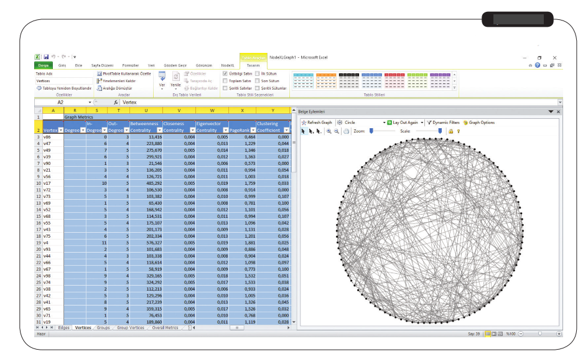Click the padlock icon in graph toolbar

[x=451, y=132]
